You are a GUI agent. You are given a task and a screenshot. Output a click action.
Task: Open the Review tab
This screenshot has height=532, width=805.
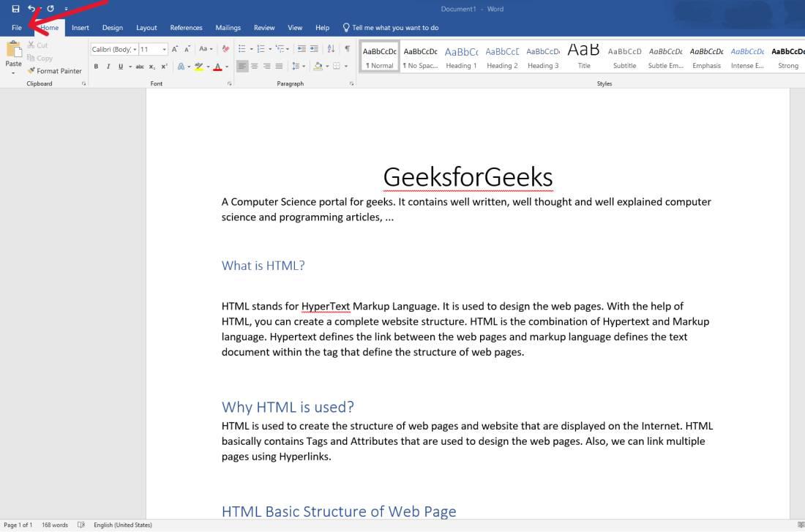point(264,28)
